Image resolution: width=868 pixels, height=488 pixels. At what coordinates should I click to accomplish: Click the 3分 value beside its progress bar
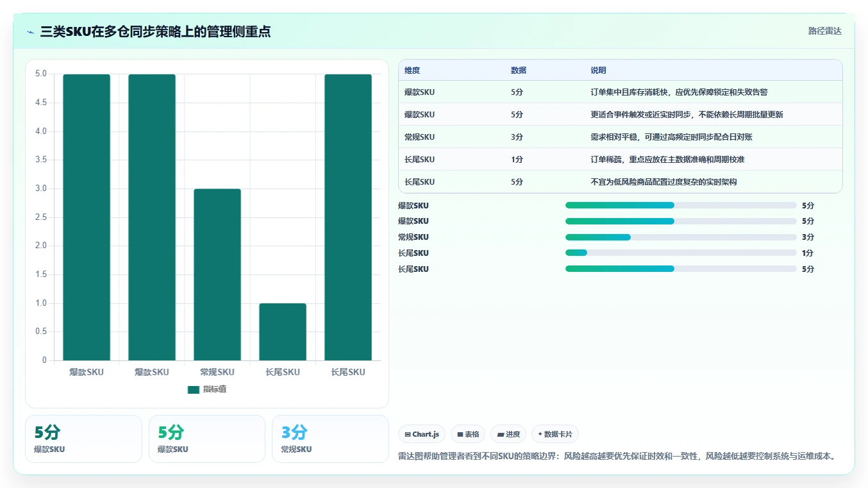pyautogui.click(x=808, y=237)
